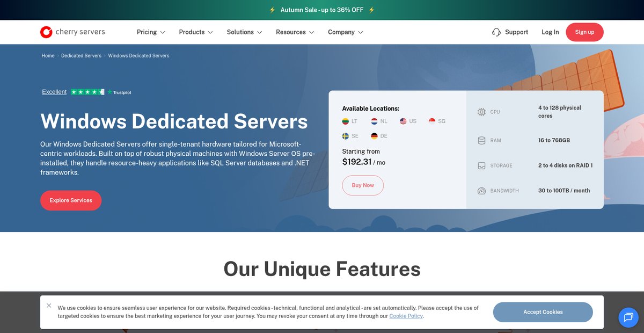
Task: Click the Support headset icon
Action: click(x=496, y=32)
